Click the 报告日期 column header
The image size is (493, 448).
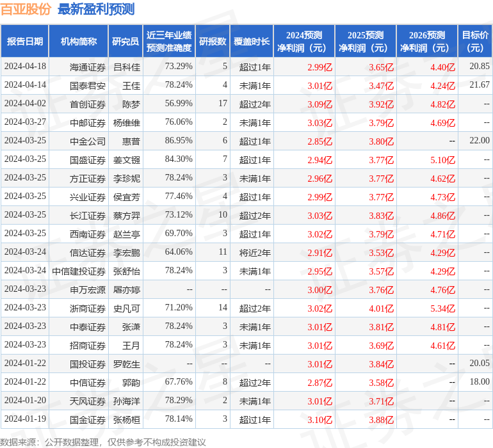click(x=25, y=41)
